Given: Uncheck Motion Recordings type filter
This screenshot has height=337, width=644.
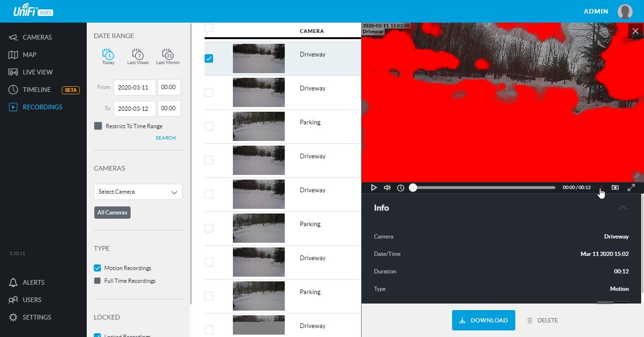Looking at the screenshot, I should coord(98,268).
